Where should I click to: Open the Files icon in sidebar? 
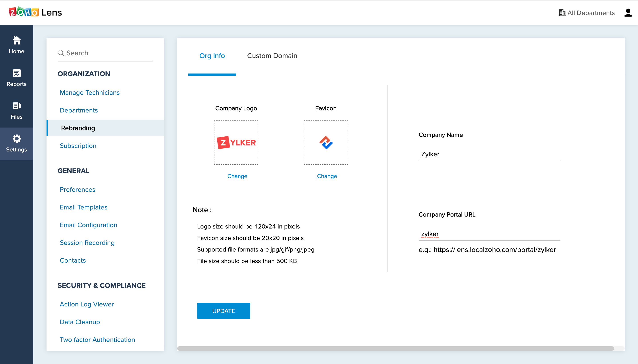17,106
